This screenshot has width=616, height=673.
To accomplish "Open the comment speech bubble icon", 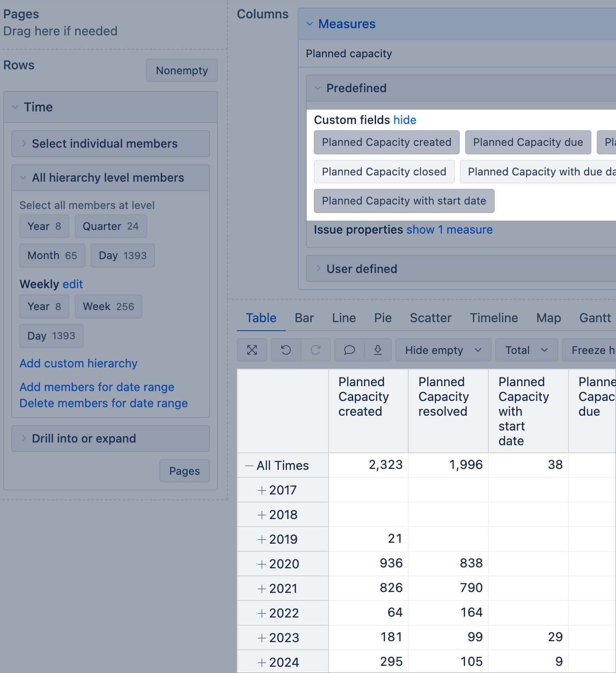I will pos(350,350).
